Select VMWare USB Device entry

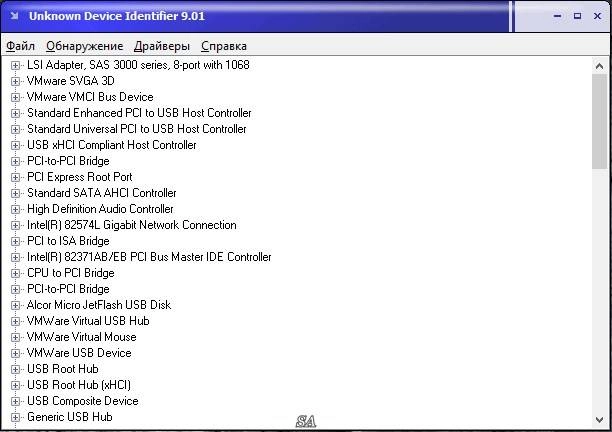[x=79, y=353]
